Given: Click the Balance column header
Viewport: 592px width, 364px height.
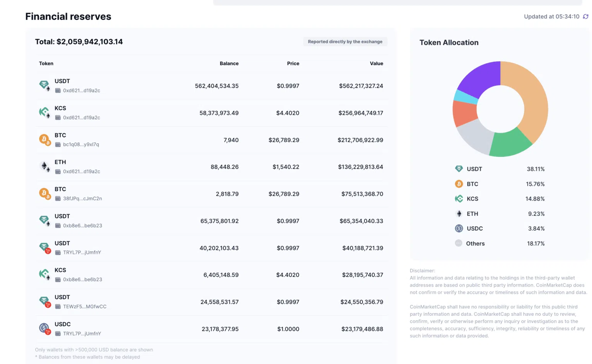Looking at the screenshot, I should 229,64.
